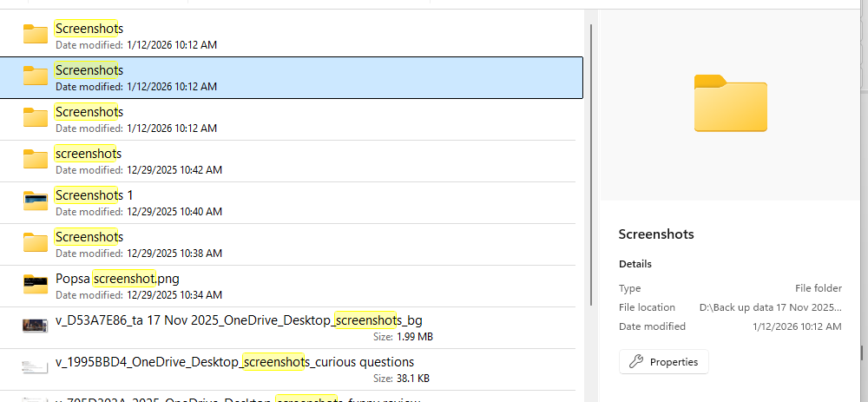The height and width of the screenshot is (402, 868).
Task: Click the file location path D:\Back up data
Action: [771, 307]
